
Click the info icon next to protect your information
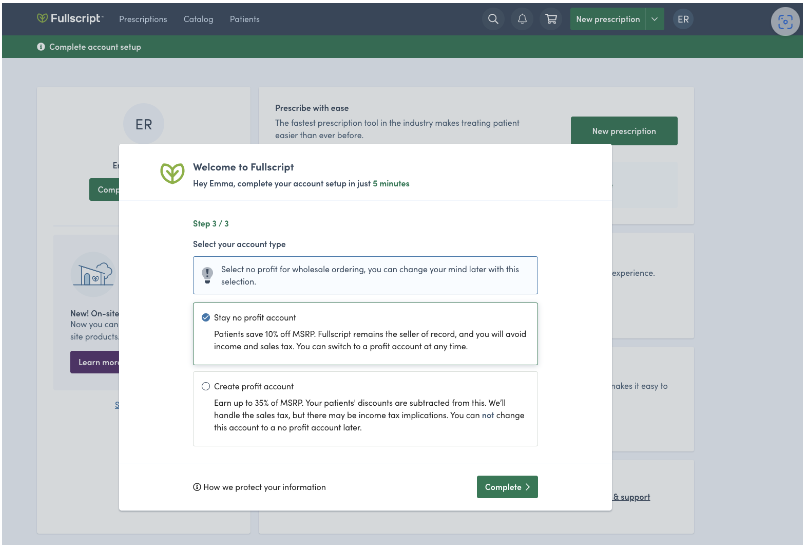click(197, 487)
